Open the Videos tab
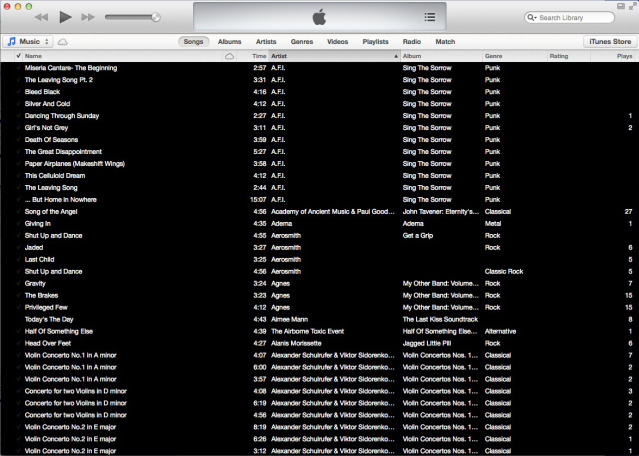 (337, 42)
